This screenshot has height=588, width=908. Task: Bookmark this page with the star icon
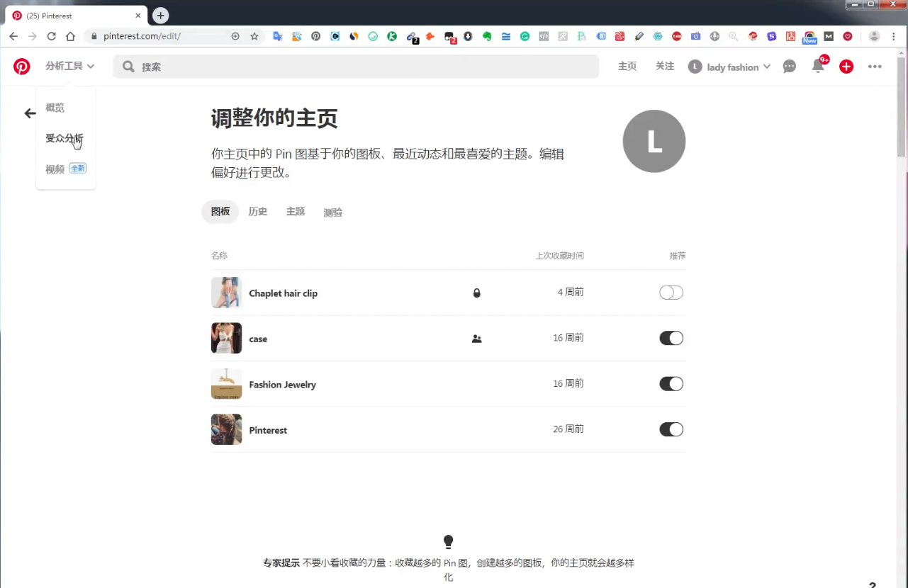254,36
